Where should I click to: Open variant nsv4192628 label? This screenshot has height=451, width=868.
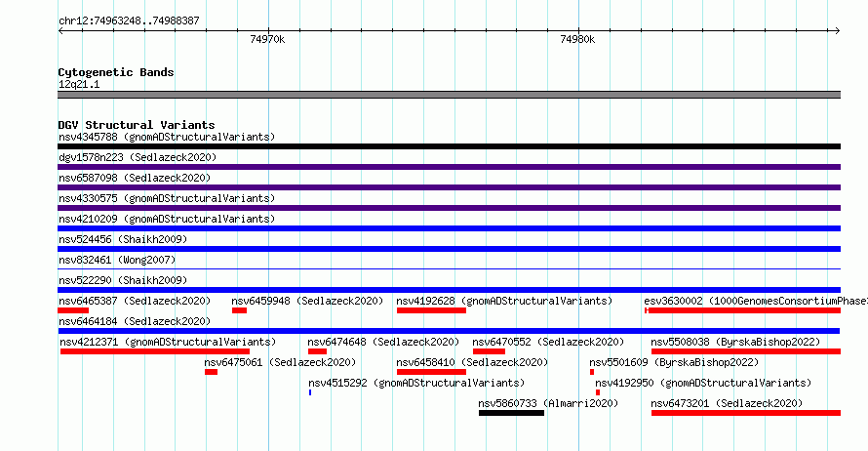[x=504, y=301]
